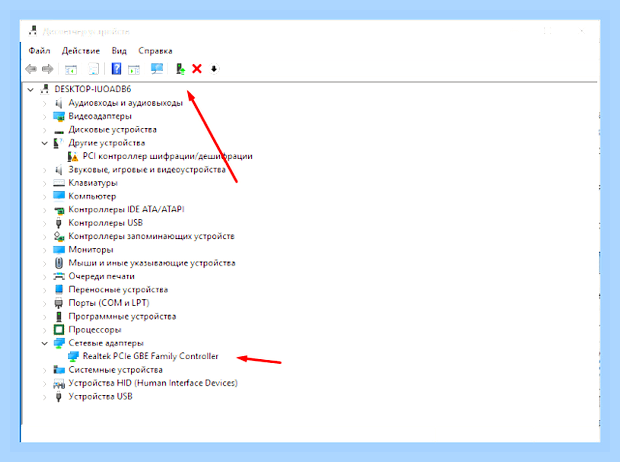Screen dimensions: 620x462
Task: Click the red X uninstall device icon
Action: point(197,69)
